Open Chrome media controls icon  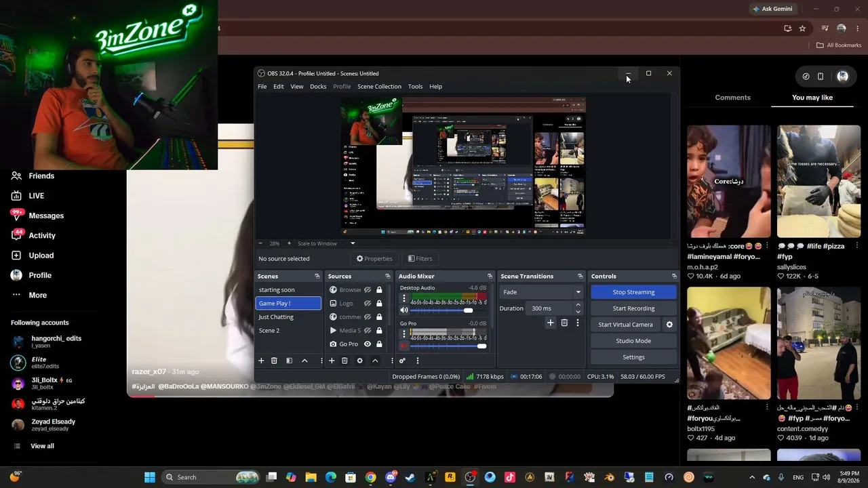[825, 28]
